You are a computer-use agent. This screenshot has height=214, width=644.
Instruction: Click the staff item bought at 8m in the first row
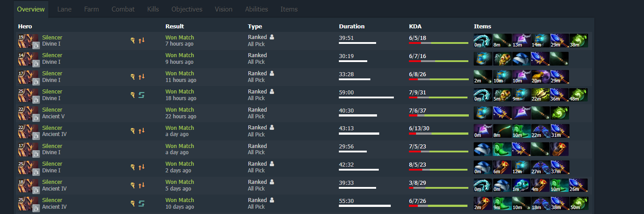tap(502, 40)
